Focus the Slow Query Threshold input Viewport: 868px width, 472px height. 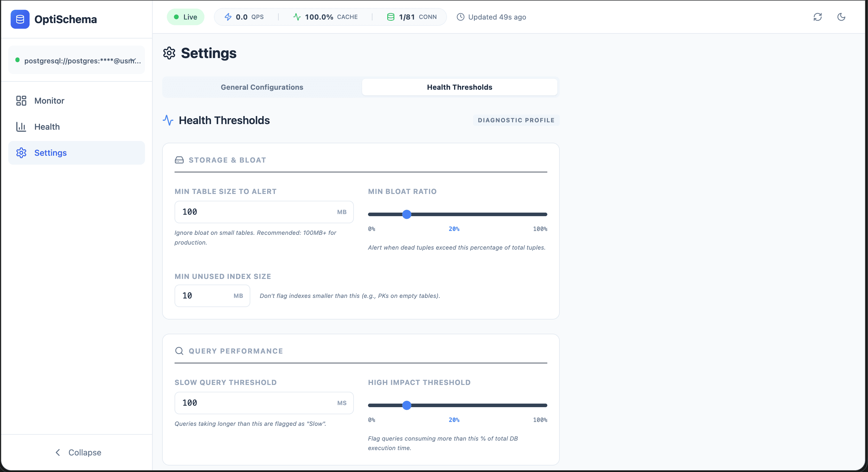coord(256,403)
